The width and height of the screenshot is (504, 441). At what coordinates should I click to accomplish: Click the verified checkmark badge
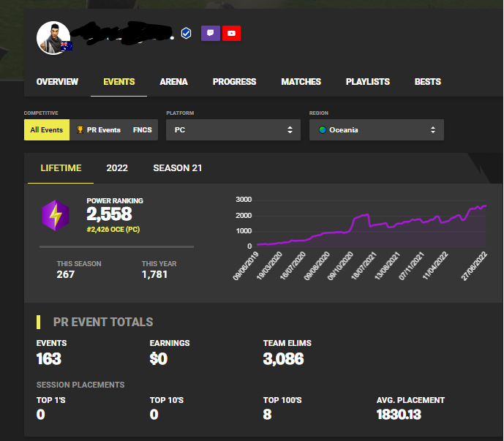click(186, 33)
